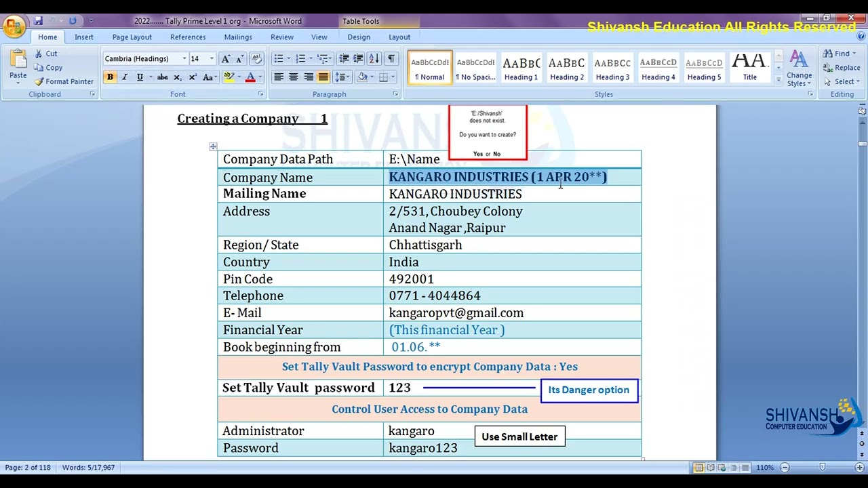Click the table move handle
The height and width of the screenshot is (488, 868).
(x=213, y=146)
